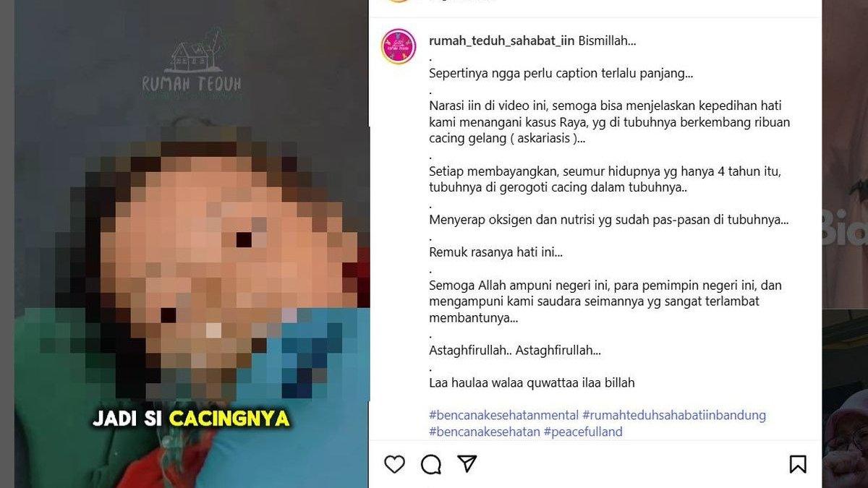This screenshot has width=868, height=488.
Task: Open comments via the speech bubble icon
Action: (x=431, y=464)
